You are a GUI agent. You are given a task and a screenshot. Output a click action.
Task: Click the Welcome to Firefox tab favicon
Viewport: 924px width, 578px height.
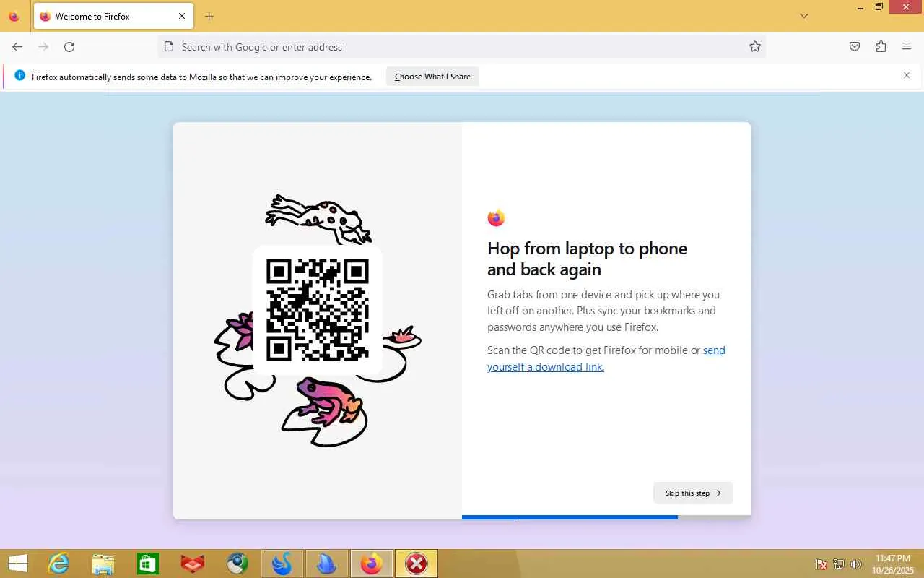click(45, 16)
